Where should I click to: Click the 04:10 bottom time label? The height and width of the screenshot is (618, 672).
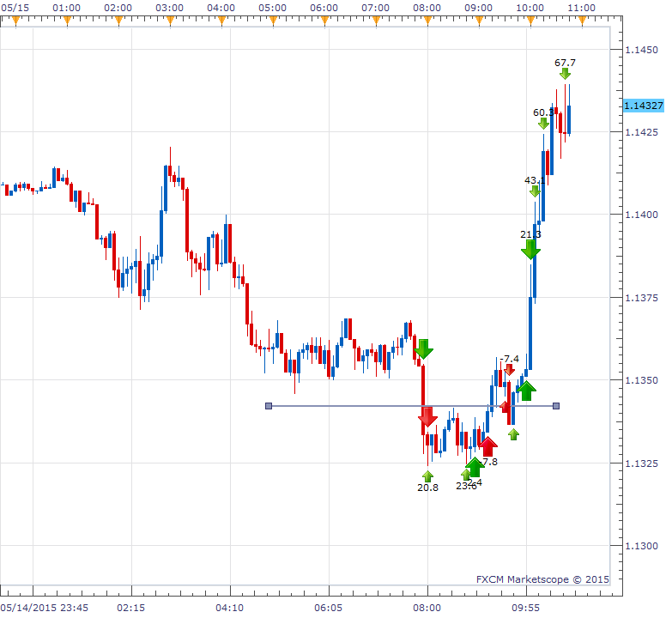tap(230, 608)
